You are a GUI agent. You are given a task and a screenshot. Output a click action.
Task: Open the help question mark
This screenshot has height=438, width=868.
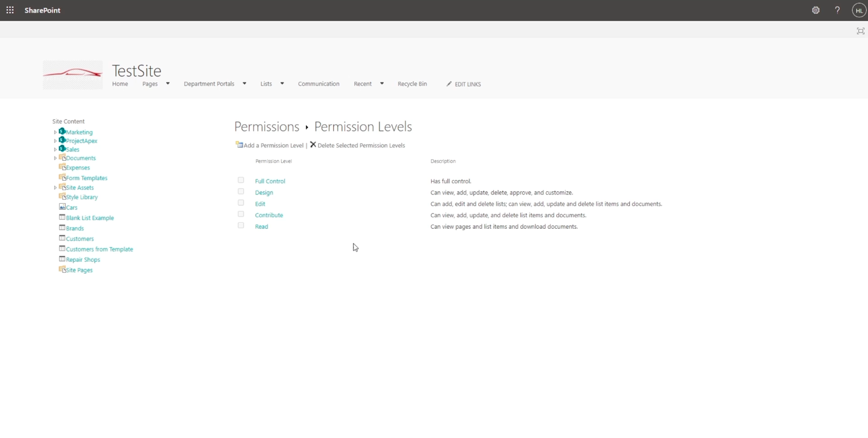837,10
